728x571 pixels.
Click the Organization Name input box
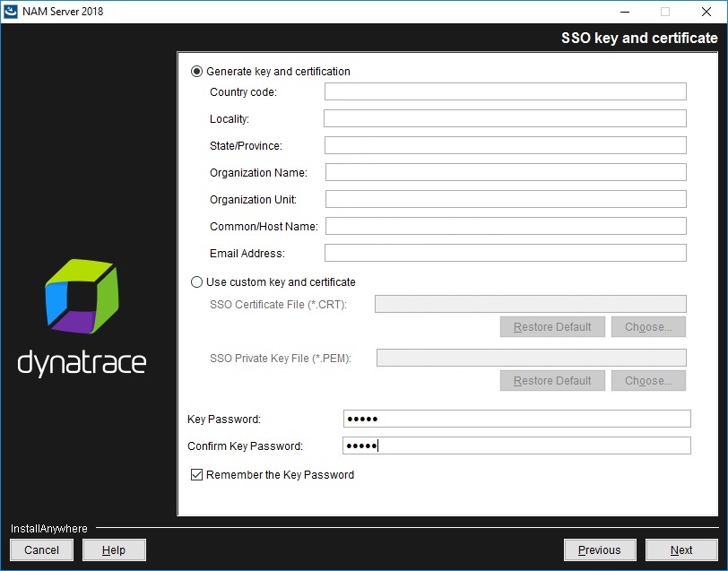tap(506, 172)
